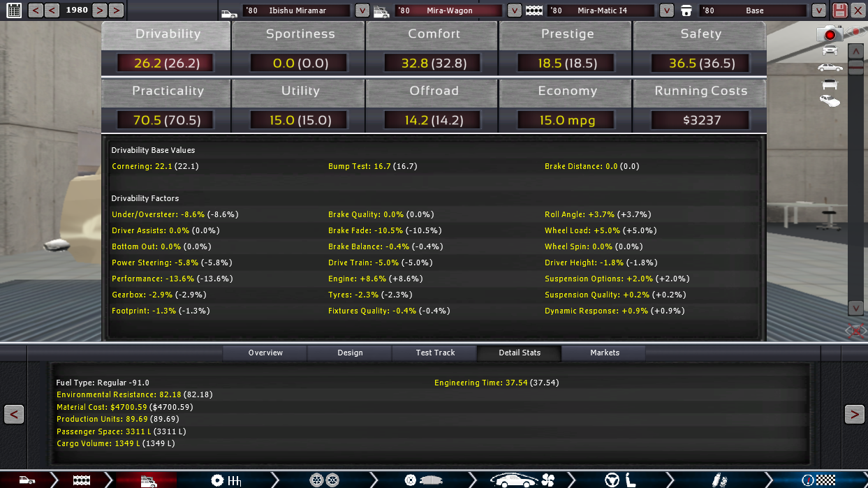
Task: Go to next section with right arrow button
Action: pyautogui.click(x=855, y=414)
